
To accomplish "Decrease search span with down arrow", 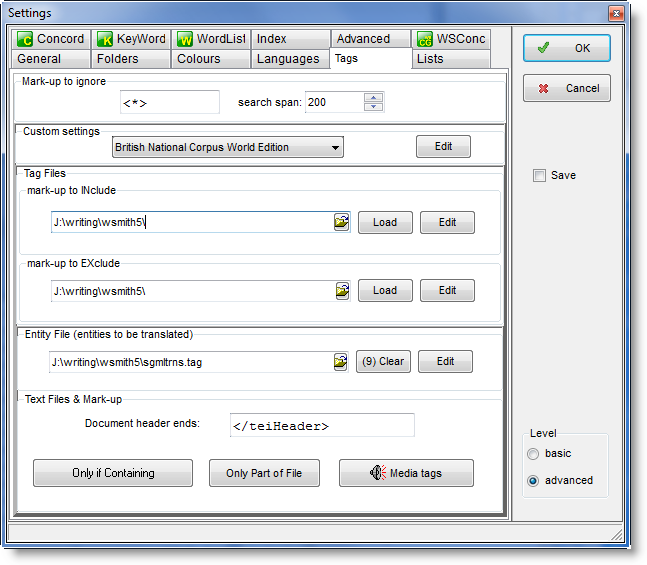I will coord(373,107).
